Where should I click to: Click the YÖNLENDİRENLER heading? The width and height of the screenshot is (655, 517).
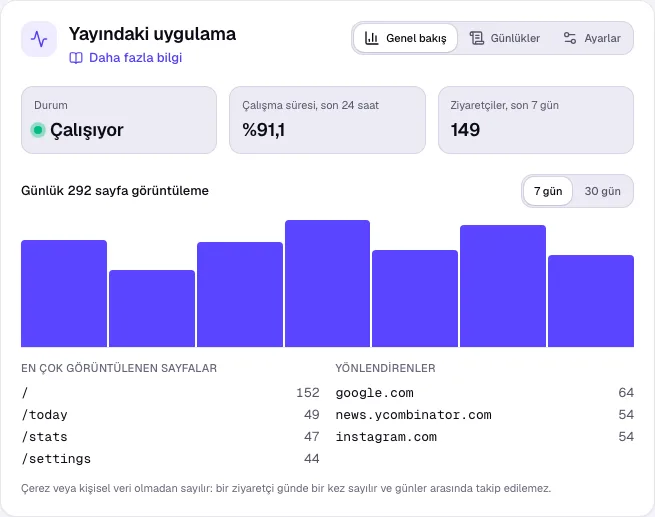[386, 368]
